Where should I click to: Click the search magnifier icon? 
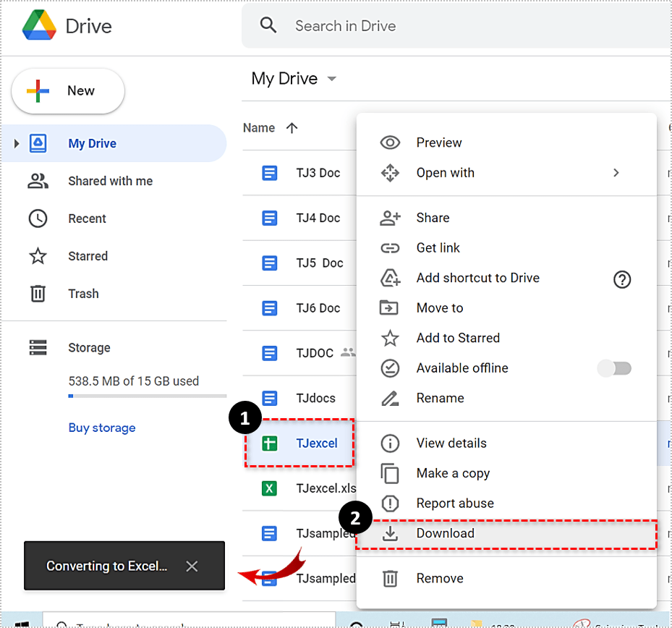coord(268,26)
